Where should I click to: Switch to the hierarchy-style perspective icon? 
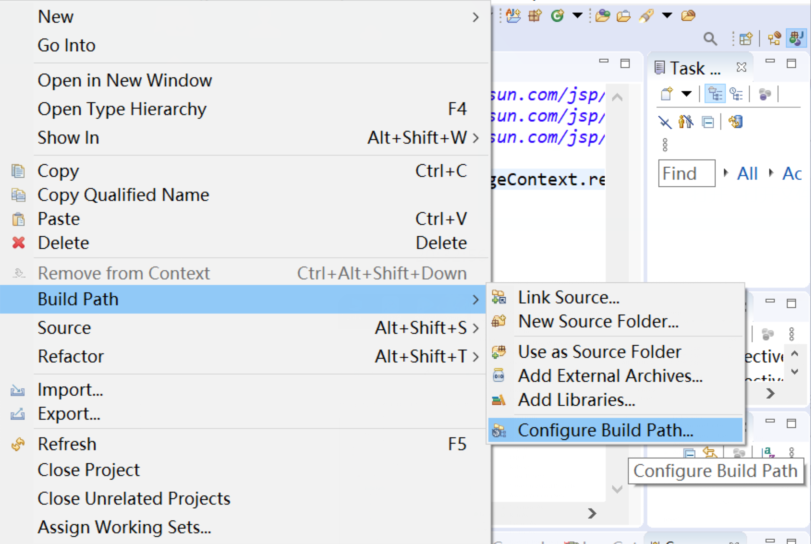774,38
